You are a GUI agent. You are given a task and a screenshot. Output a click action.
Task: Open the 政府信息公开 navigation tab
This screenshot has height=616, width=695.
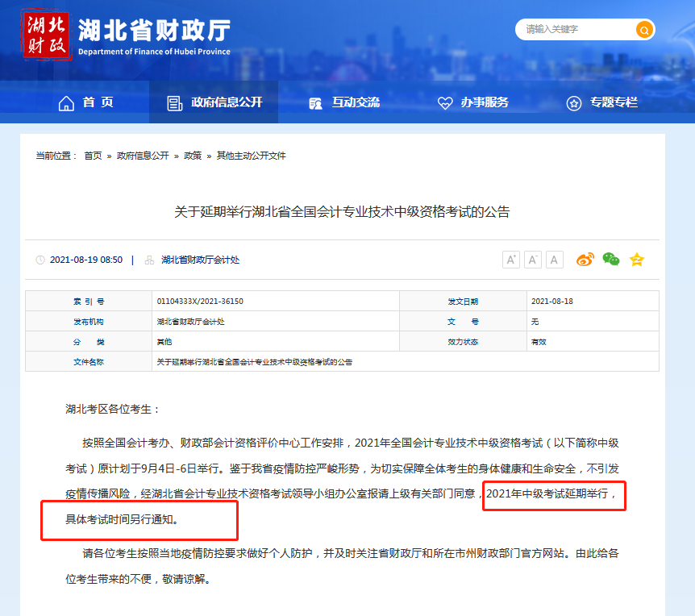tap(214, 102)
